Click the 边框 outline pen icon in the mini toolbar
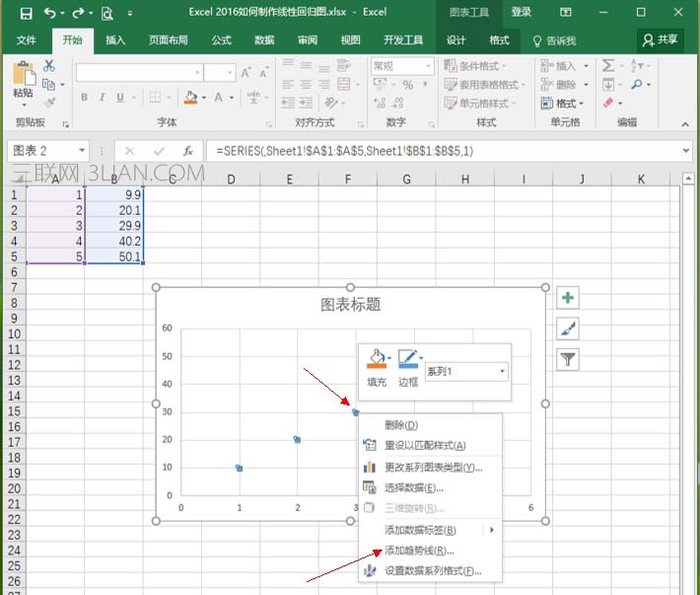Image resolution: width=700 pixels, height=595 pixels. pyautogui.click(x=405, y=359)
